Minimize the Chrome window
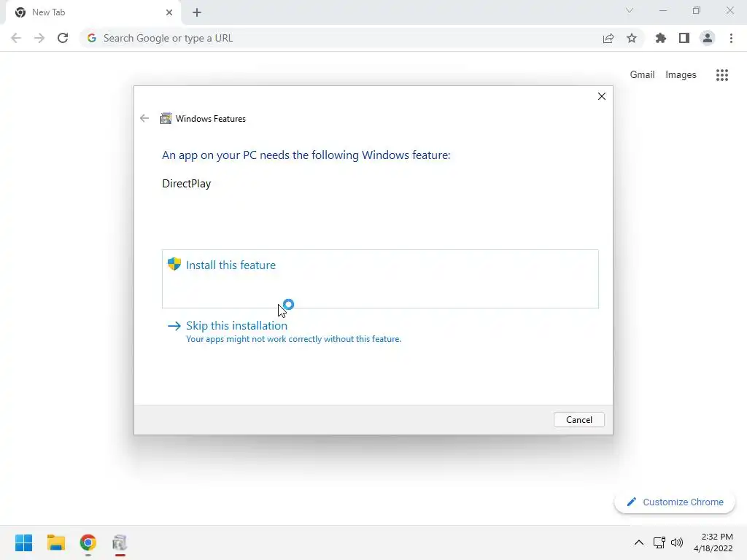This screenshot has width=747, height=560. tap(662, 10)
